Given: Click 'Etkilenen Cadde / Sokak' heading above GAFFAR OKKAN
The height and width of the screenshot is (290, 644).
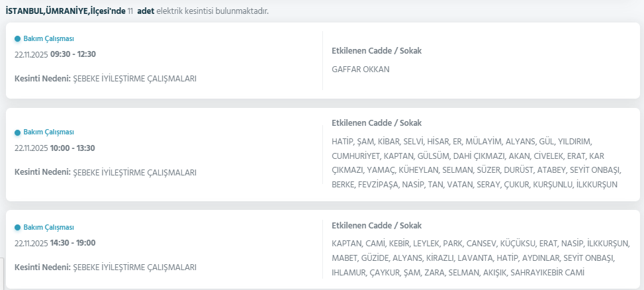Looking at the screenshot, I should [x=376, y=51].
